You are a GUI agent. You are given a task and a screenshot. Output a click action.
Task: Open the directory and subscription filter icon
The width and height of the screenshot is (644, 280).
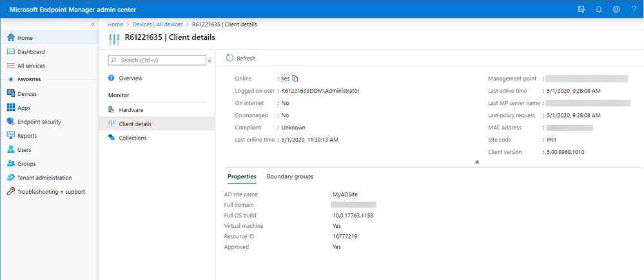point(581,9)
